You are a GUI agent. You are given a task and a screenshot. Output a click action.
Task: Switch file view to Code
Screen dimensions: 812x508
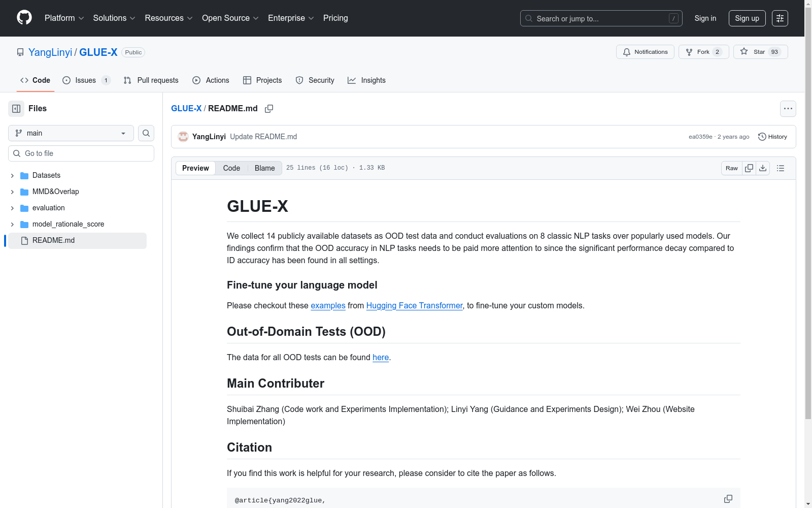point(231,168)
